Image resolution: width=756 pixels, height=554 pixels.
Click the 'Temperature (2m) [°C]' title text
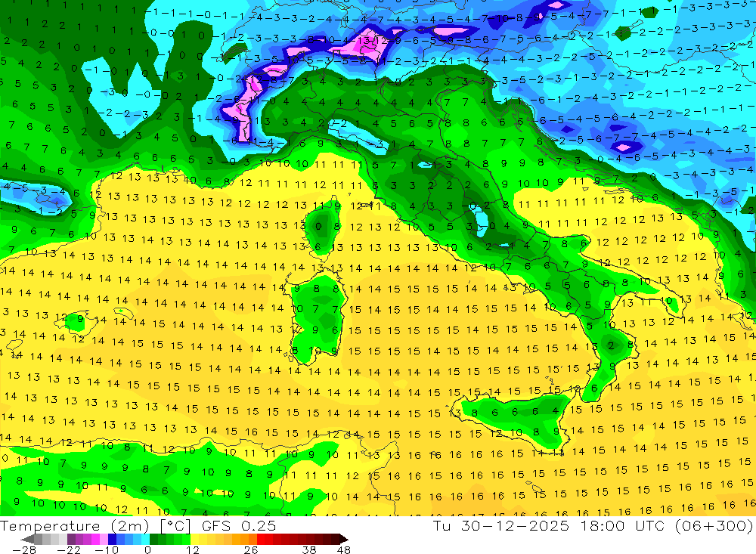click(x=95, y=526)
